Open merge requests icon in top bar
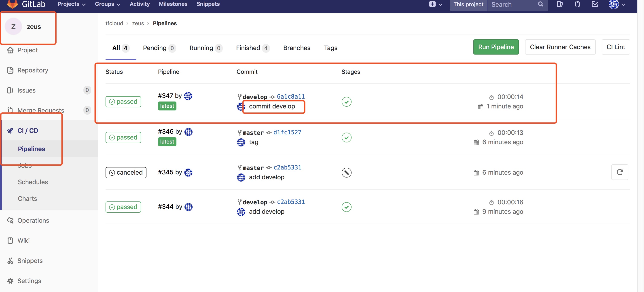The image size is (644, 292). (x=577, y=4)
